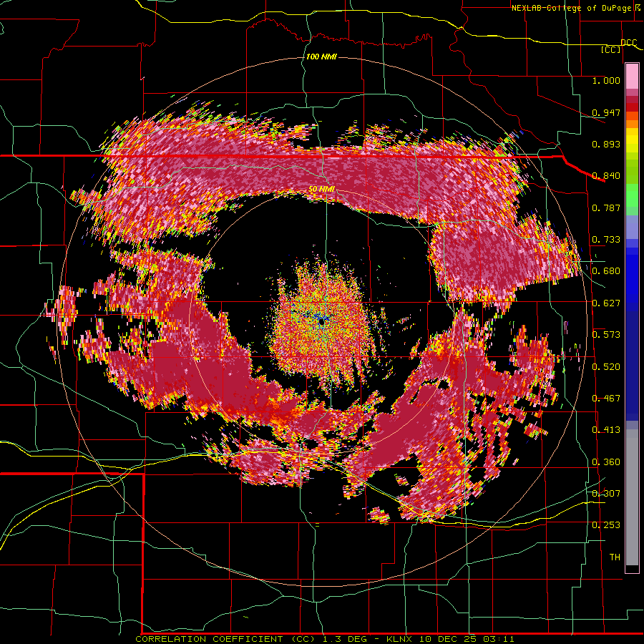The image size is (644, 644).
Task: Click the 0.680 legend value
Action: (x=606, y=271)
